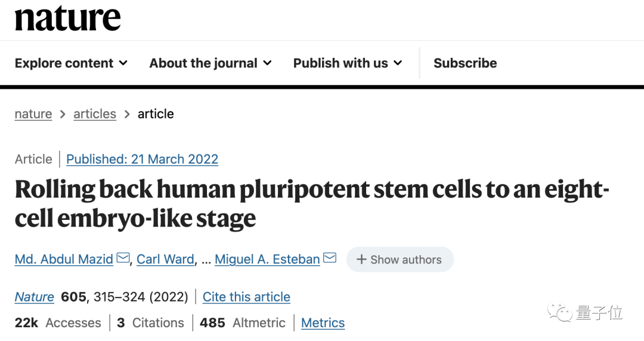This screenshot has height=341, width=644.
Task: Click the Subscribe link
Action: click(465, 63)
